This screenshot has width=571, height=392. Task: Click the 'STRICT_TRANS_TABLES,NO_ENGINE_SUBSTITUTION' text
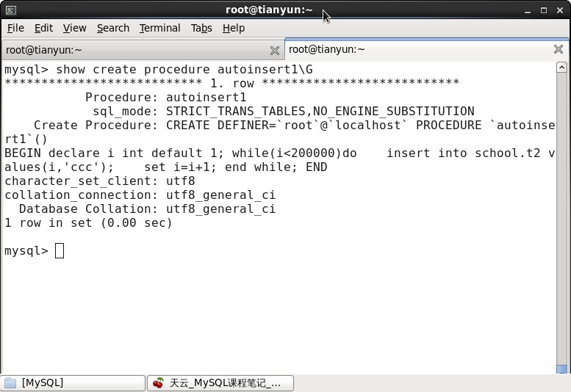click(x=320, y=112)
